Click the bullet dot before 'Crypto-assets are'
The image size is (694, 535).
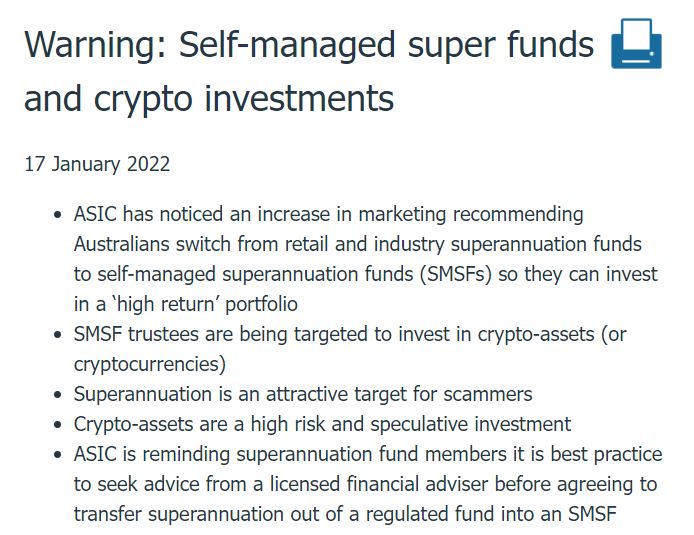(58, 425)
